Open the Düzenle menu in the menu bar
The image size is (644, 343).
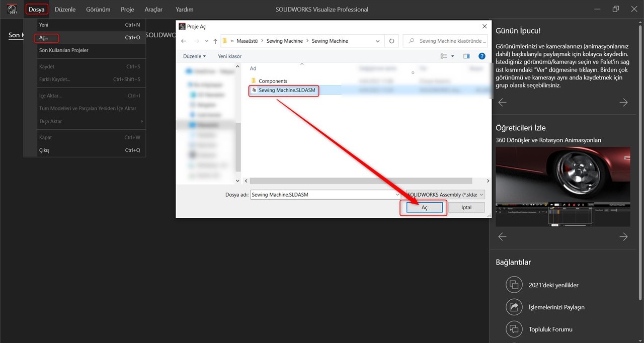coord(65,9)
